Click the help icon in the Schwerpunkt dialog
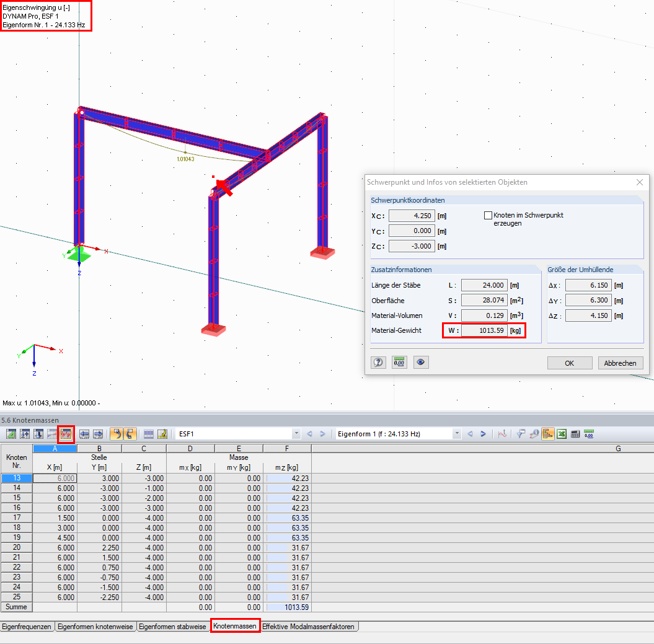 click(378, 362)
